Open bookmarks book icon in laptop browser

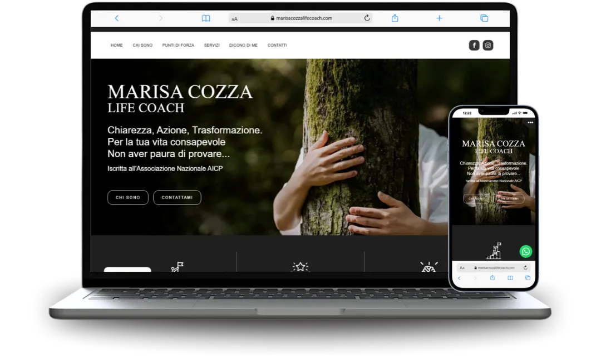[x=206, y=18]
